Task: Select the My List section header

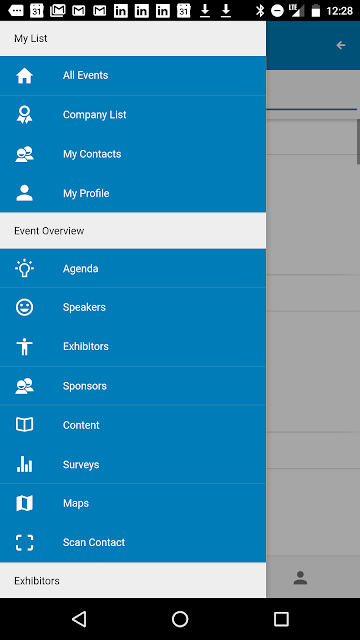Action: click(x=133, y=38)
